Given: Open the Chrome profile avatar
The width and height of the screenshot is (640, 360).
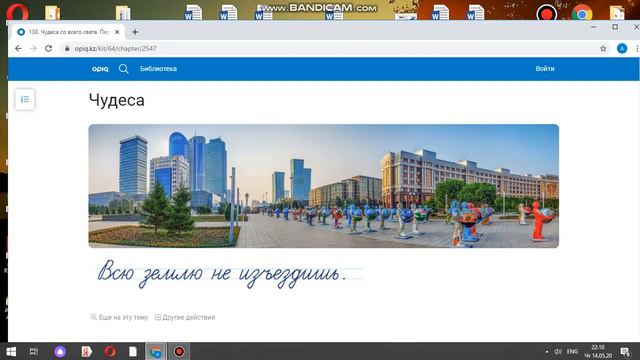Looking at the screenshot, I should coord(622,49).
